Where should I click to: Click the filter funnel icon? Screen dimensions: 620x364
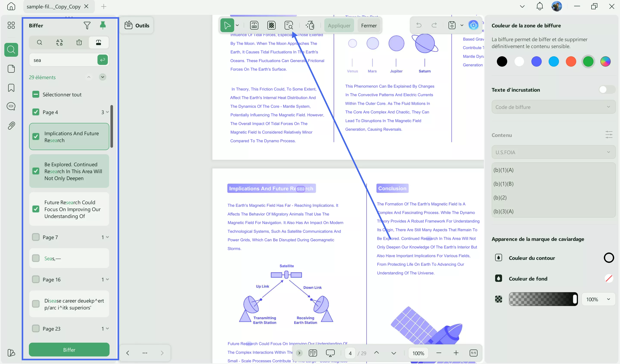[x=87, y=26]
